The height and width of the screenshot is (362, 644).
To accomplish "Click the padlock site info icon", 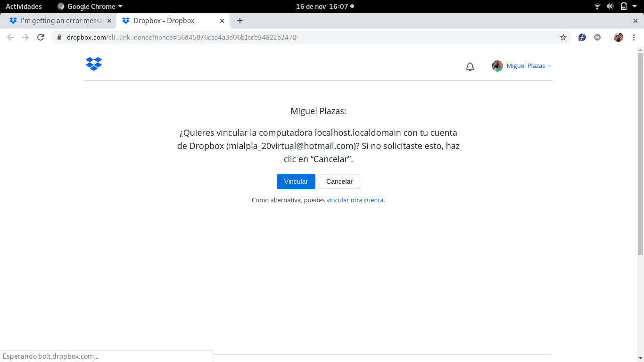I will pyautogui.click(x=59, y=37).
